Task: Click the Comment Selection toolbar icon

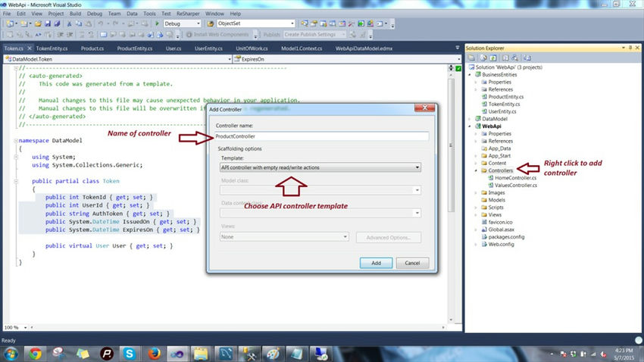Action: click(x=82, y=35)
